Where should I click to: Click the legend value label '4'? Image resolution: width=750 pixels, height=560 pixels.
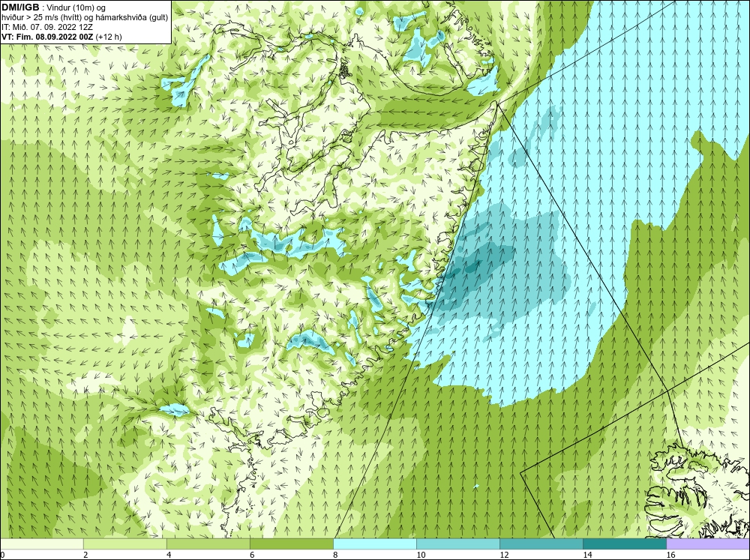coord(169,555)
